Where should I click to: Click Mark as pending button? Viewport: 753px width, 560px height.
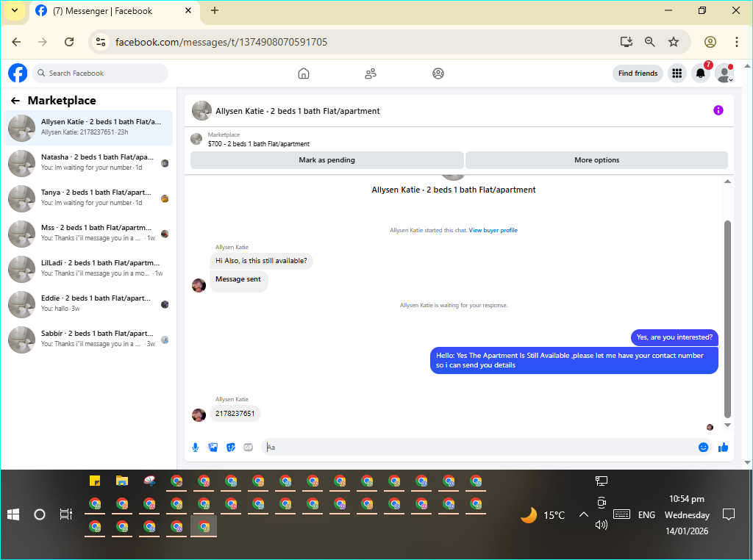pyautogui.click(x=327, y=160)
